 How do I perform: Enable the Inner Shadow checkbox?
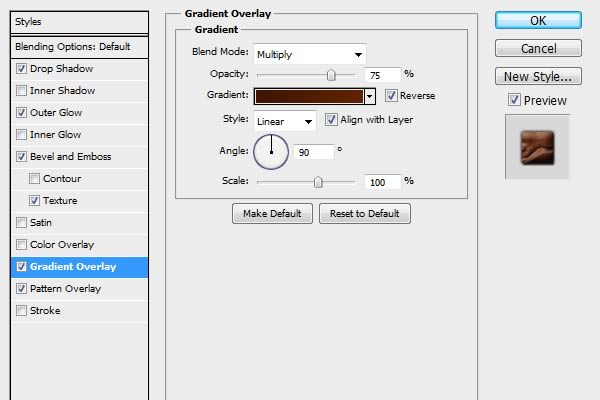click(21, 91)
